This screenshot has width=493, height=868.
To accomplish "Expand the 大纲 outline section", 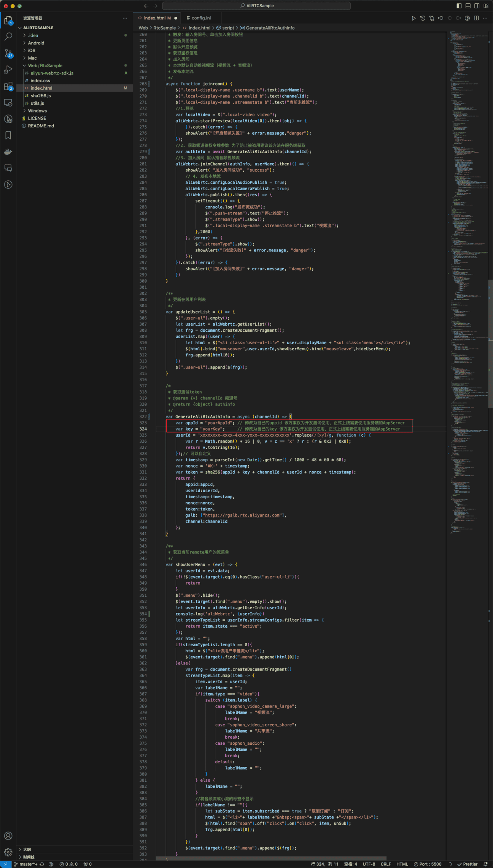I will [27, 849].
